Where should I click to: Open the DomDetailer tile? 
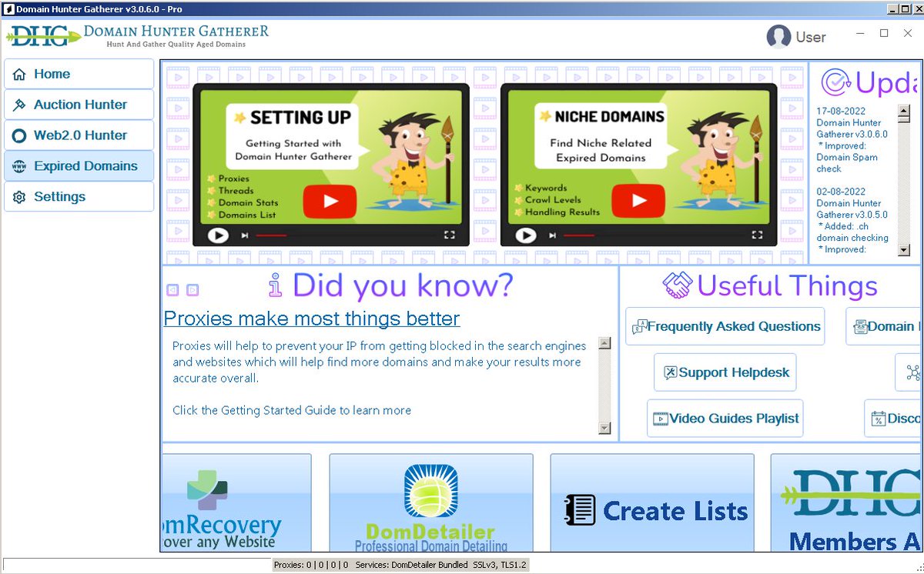431,502
